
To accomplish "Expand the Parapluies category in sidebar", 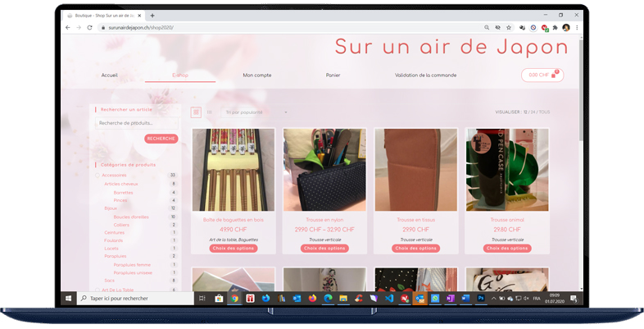I will point(116,256).
